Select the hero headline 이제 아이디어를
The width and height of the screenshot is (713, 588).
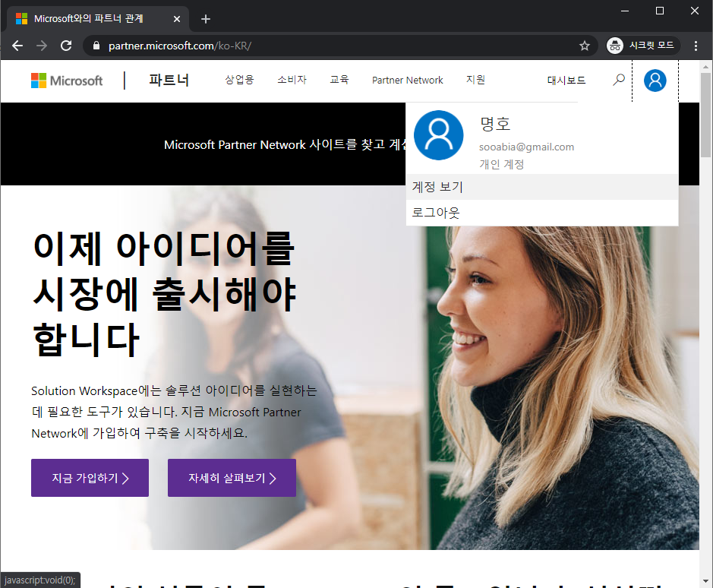(x=164, y=248)
